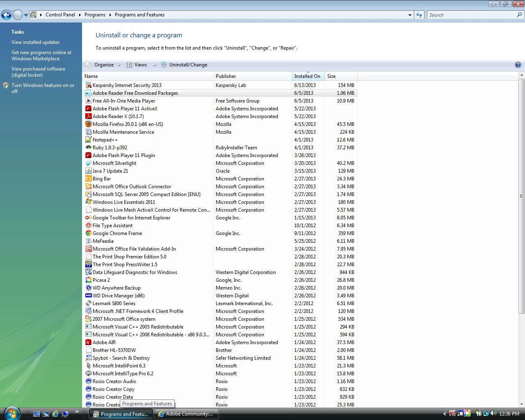Select the Bing Bar icon
525x420 pixels.
tap(88, 179)
